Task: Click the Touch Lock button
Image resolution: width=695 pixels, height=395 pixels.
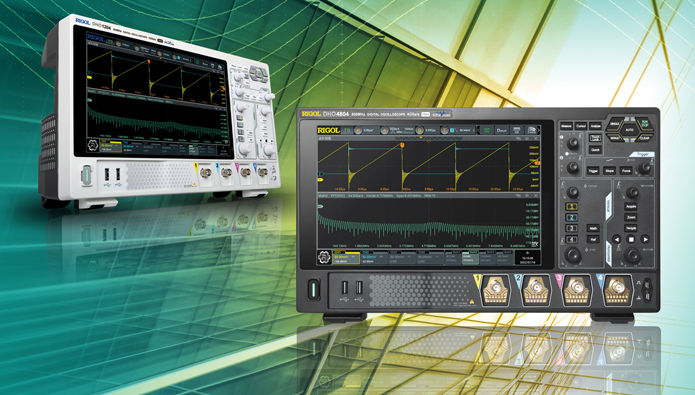Action: pos(595,138)
